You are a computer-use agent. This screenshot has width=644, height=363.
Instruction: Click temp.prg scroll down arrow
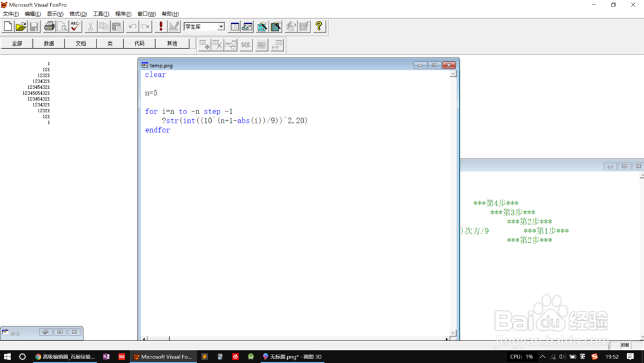click(x=453, y=333)
